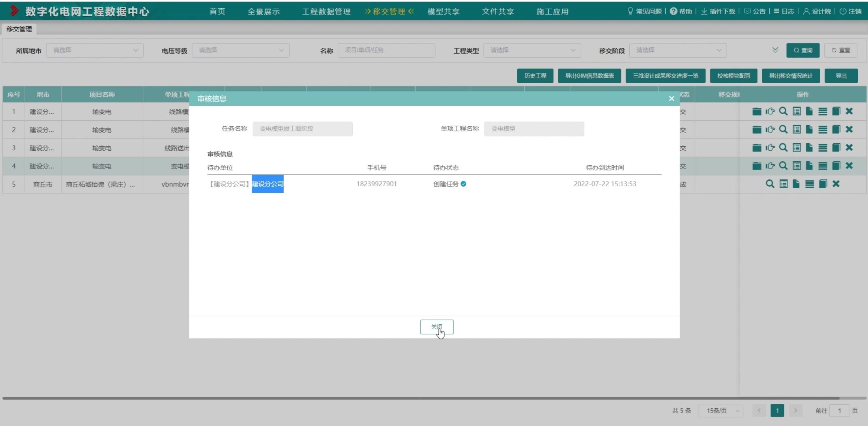The width and height of the screenshot is (868, 426).
Task: Click the 历史工程 button
Action: pyautogui.click(x=535, y=76)
